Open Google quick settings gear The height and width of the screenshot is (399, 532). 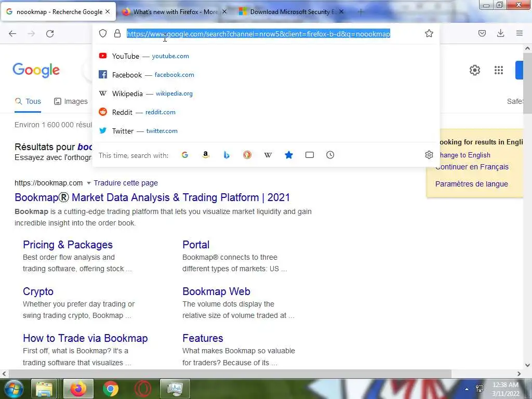pyautogui.click(x=475, y=70)
